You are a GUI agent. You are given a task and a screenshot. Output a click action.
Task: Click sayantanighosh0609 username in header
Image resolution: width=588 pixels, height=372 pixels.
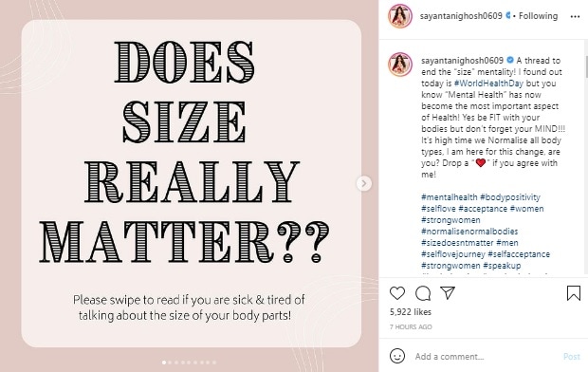pos(461,16)
